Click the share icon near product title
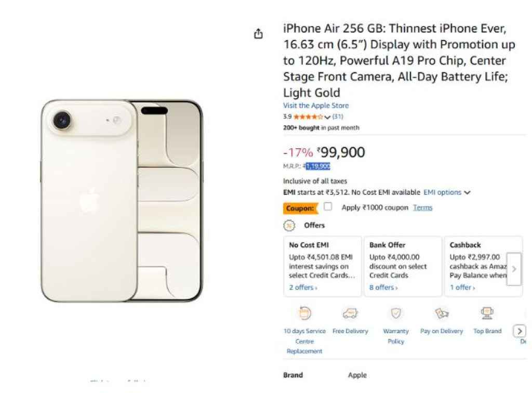The image size is (532, 393). (258, 33)
